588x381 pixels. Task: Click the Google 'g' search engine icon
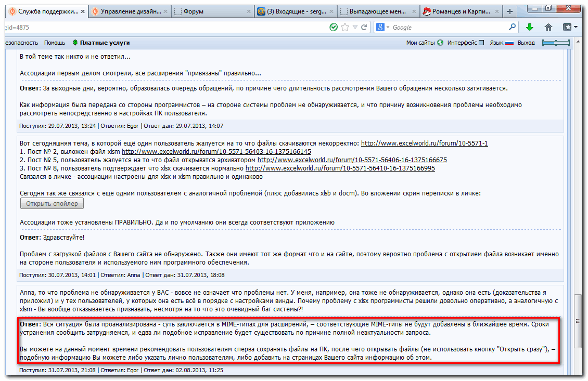click(380, 27)
